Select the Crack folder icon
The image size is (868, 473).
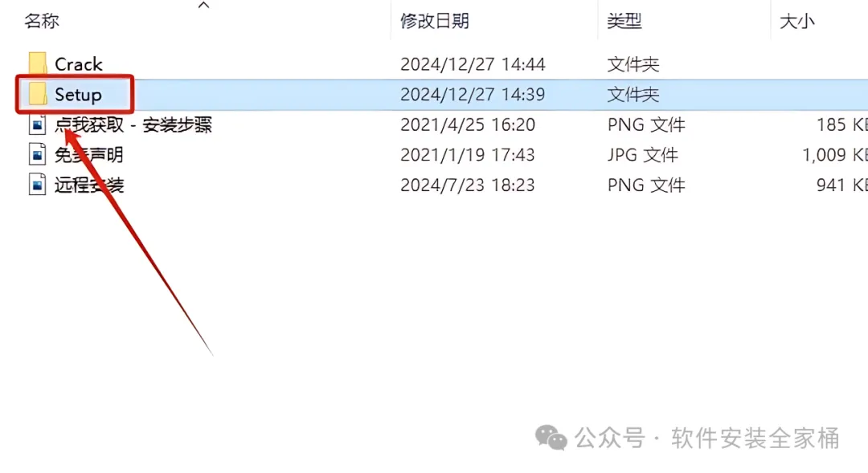pyautogui.click(x=38, y=63)
